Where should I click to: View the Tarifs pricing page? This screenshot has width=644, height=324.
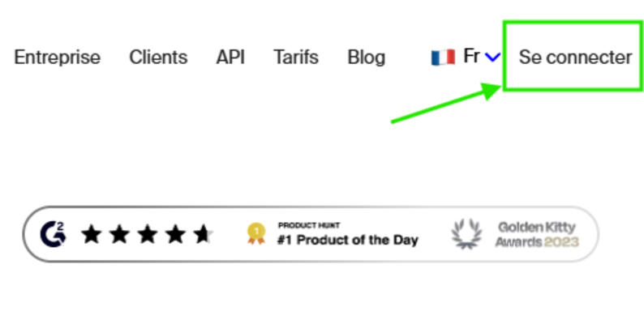(x=296, y=58)
